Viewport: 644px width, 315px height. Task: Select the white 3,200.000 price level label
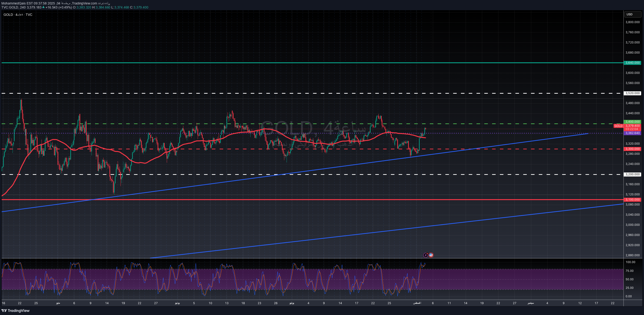[x=632, y=174]
